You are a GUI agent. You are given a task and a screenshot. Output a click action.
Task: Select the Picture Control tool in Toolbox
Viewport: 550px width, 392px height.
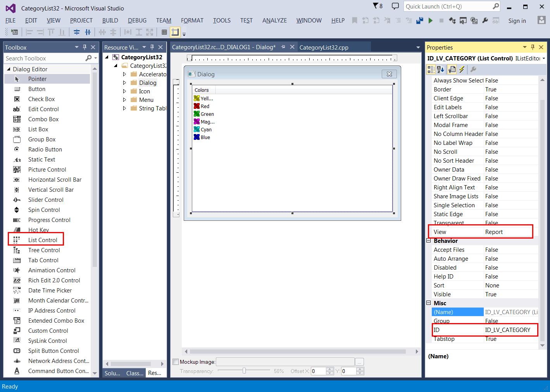(47, 170)
